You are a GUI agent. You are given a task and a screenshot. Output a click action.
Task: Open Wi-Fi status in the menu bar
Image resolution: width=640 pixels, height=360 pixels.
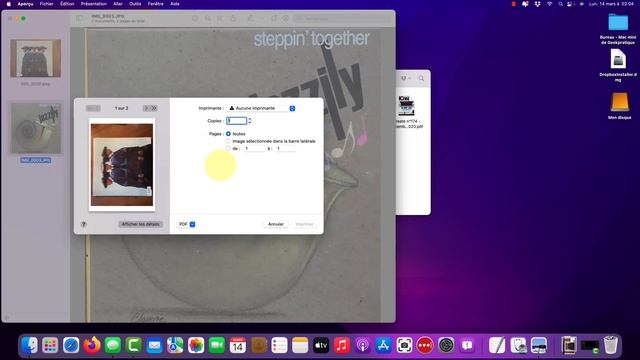click(x=549, y=4)
